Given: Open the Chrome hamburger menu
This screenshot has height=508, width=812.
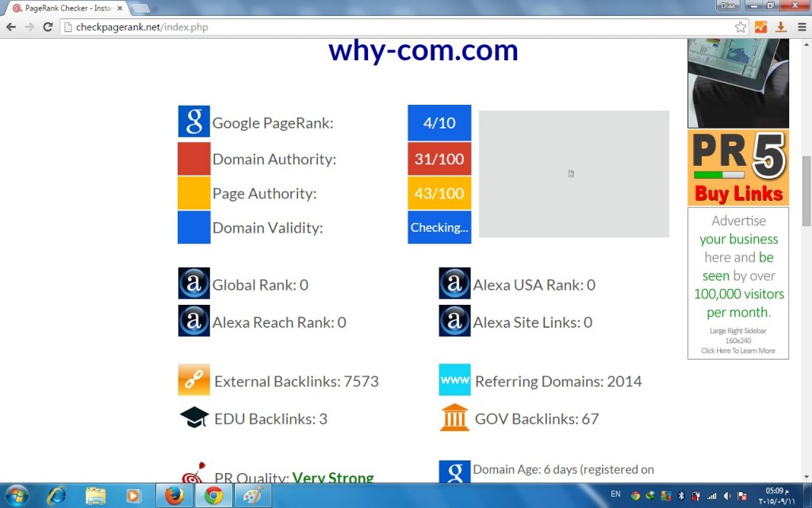Looking at the screenshot, I should coord(802,27).
